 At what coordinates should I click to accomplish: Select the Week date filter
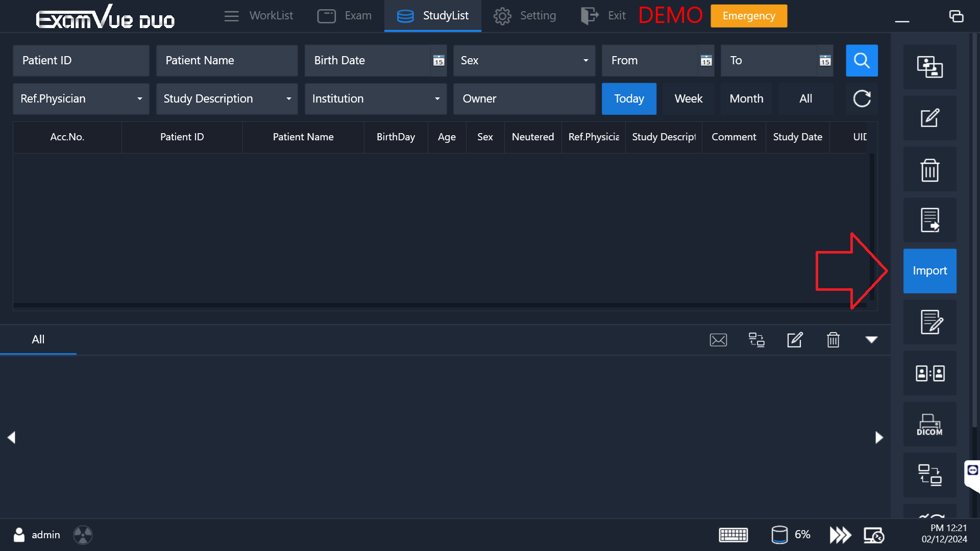pyautogui.click(x=688, y=99)
